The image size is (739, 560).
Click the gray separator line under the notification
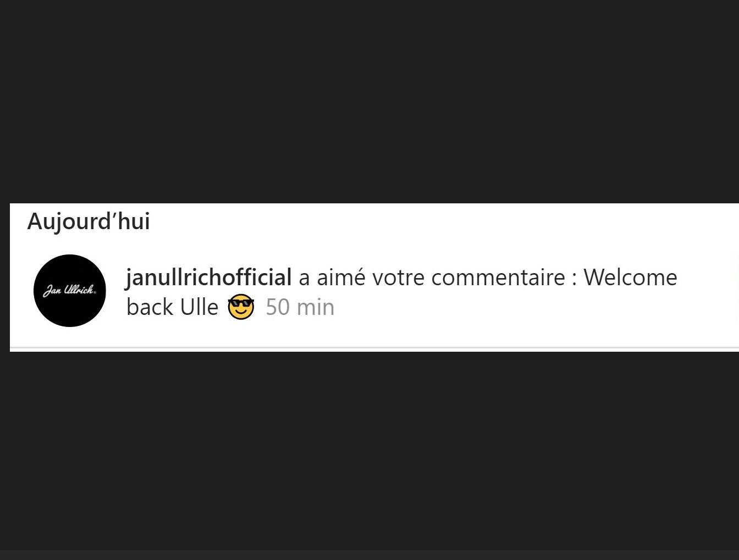pyautogui.click(x=374, y=348)
